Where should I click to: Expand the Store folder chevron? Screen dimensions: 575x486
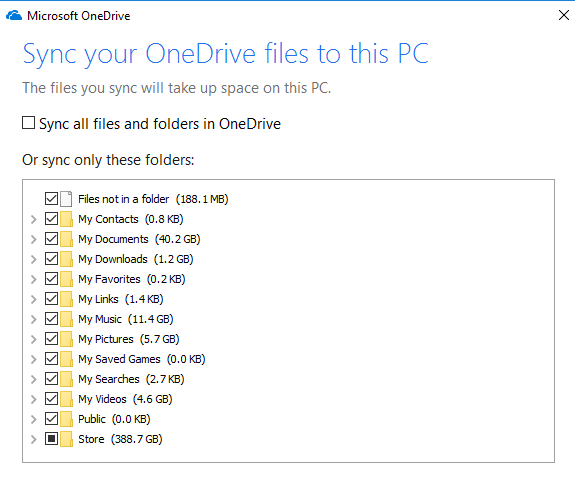33,439
